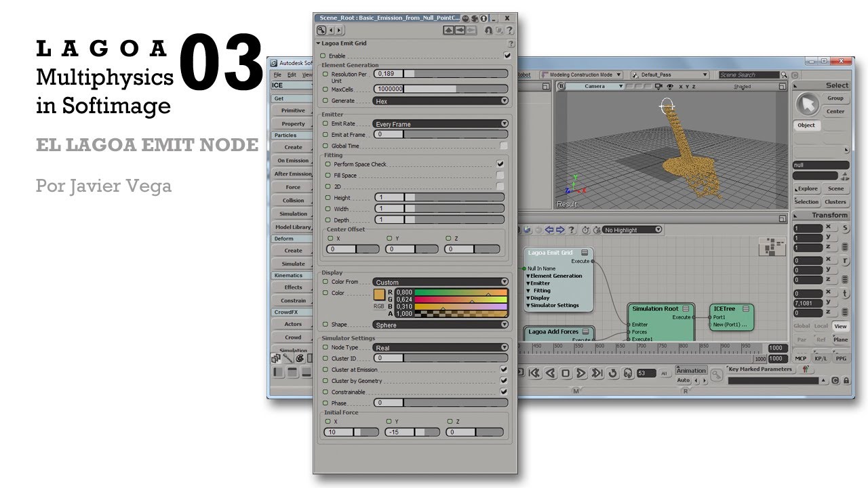The width and height of the screenshot is (868, 488).
Task: Switch to the KP/L tab
Action: (x=821, y=358)
